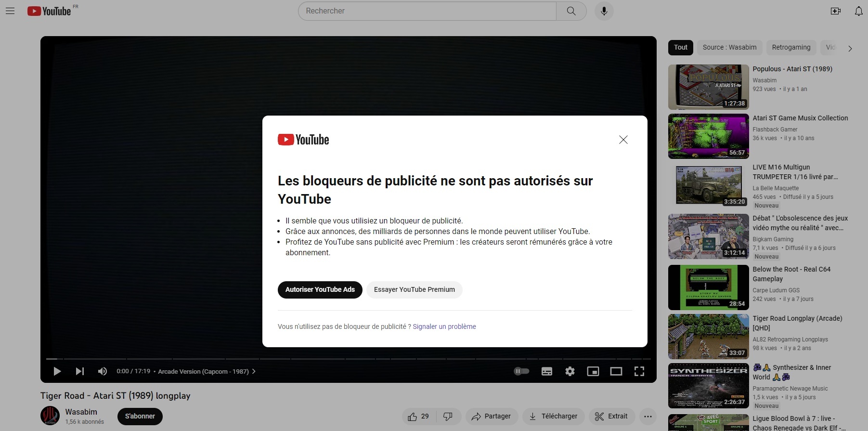Open LIVE M16 Multigun thumbnail

pos(709,185)
